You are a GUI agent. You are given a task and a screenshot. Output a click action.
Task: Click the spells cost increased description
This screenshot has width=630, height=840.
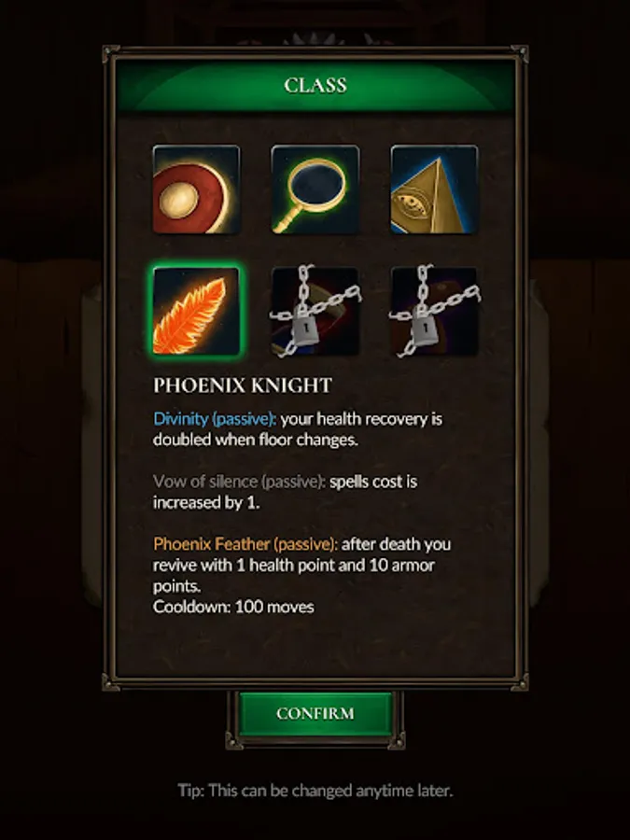pos(286,492)
